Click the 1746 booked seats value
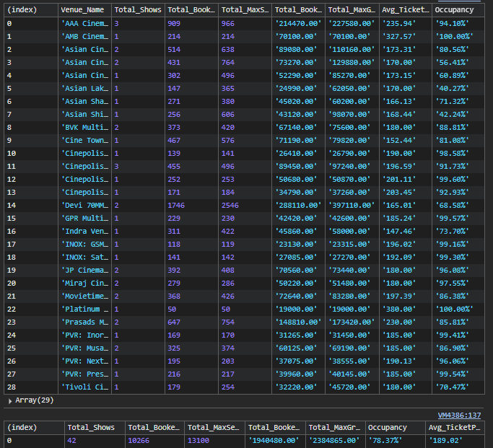493x448 pixels. [176, 205]
